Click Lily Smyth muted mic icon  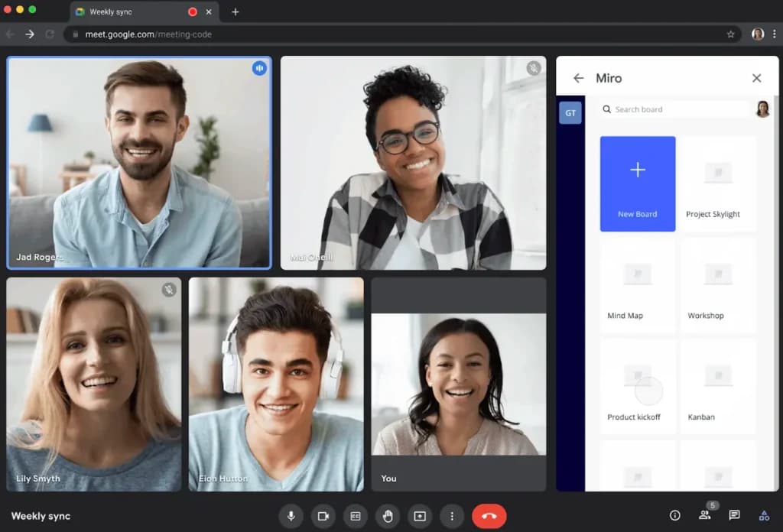(x=169, y=290)
